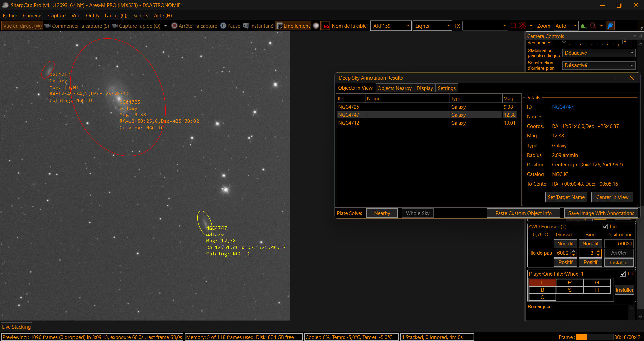Switch to the Display tab
This screenshot has height=341, width=644.
point(425,88)
